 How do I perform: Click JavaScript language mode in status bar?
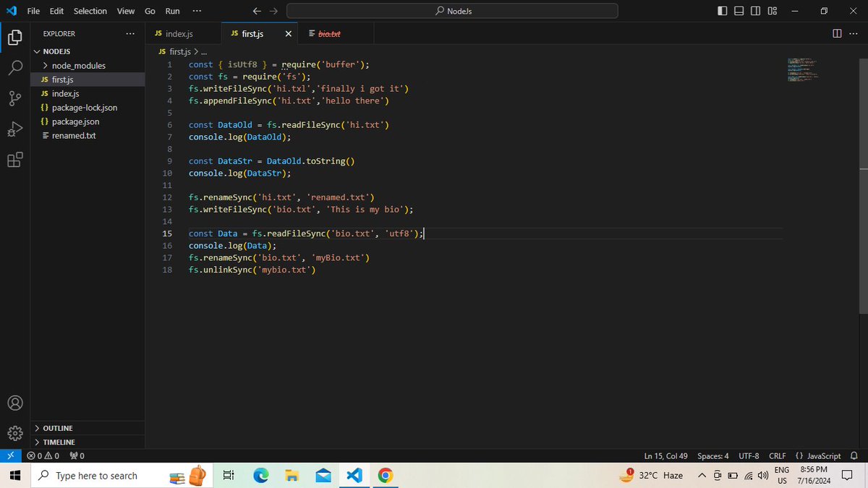pyautogui.click(x=818, y=456)
